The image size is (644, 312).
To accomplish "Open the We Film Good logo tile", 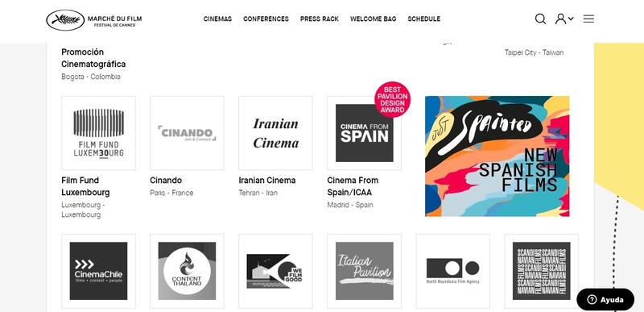I will pos(275,271).
